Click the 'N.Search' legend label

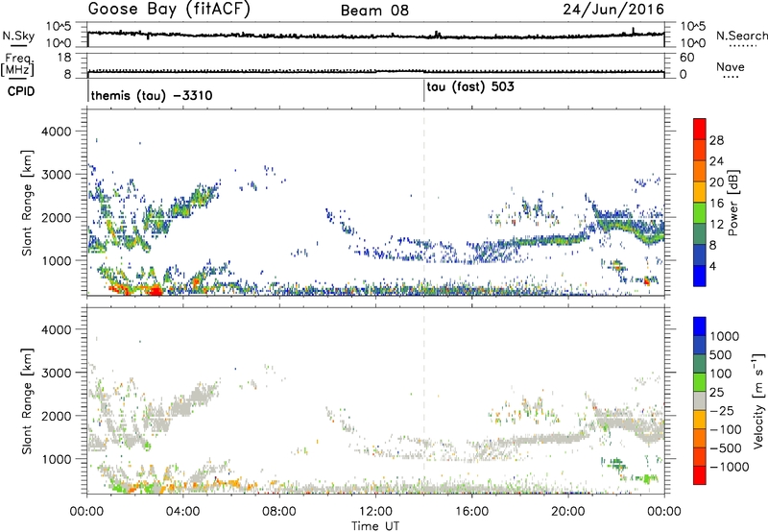point(741,36)
